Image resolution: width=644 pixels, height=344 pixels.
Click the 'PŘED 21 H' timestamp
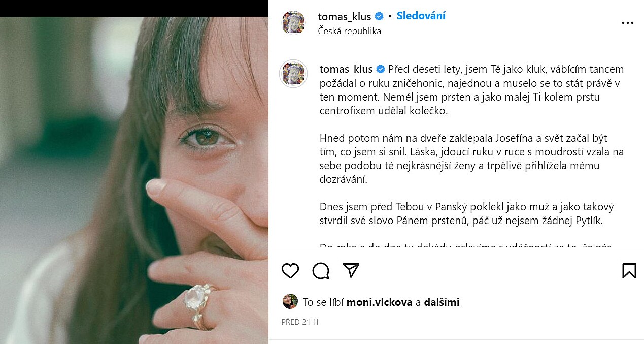pos(300,322)
